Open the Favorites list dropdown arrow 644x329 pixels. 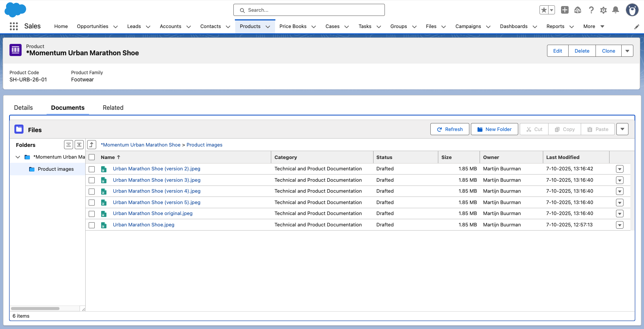[552, 10]
